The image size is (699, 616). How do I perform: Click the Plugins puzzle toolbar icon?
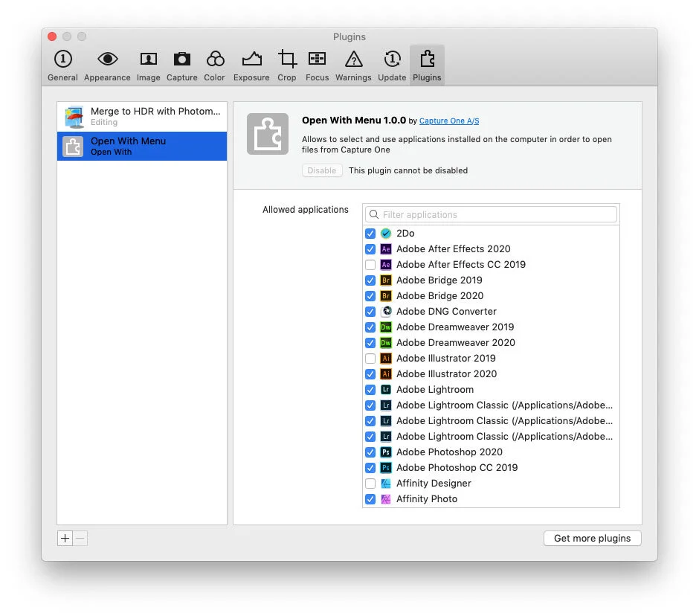coord(427,59)
